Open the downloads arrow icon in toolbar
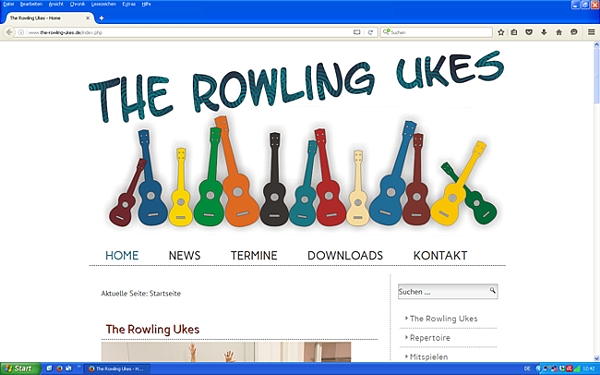The height and width of the screenshot is (375, 600). (x=544, y=33)
